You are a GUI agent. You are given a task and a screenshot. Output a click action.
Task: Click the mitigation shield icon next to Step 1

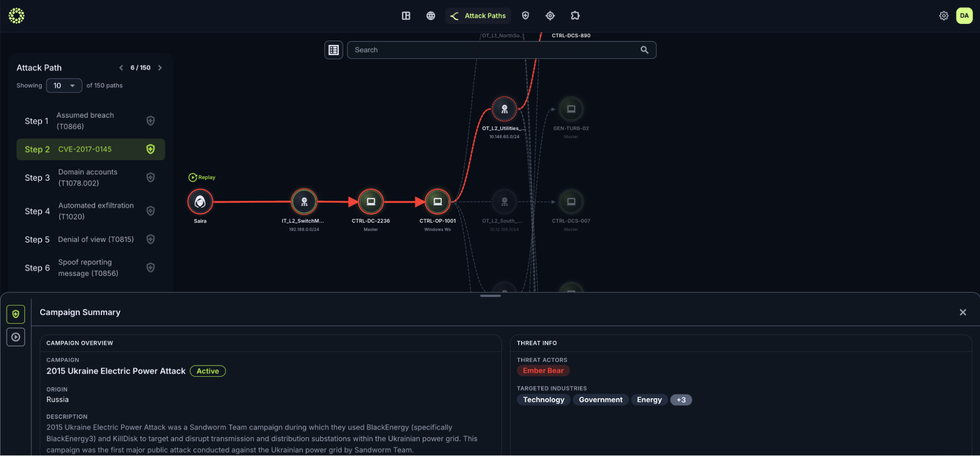click(x=151, y=120)
